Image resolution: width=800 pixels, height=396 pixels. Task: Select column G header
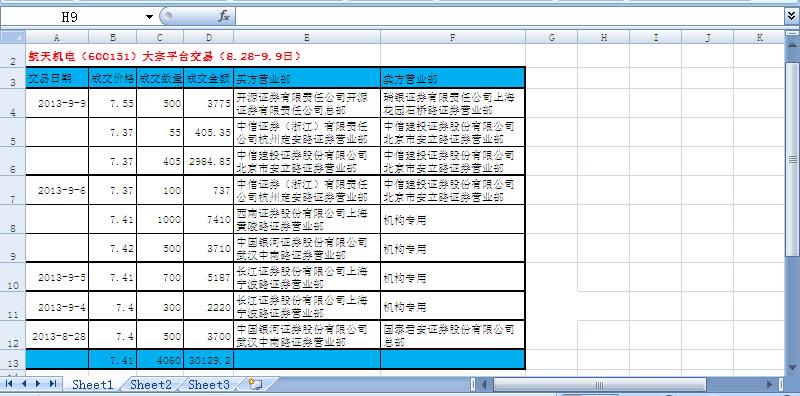coord(552,37)
